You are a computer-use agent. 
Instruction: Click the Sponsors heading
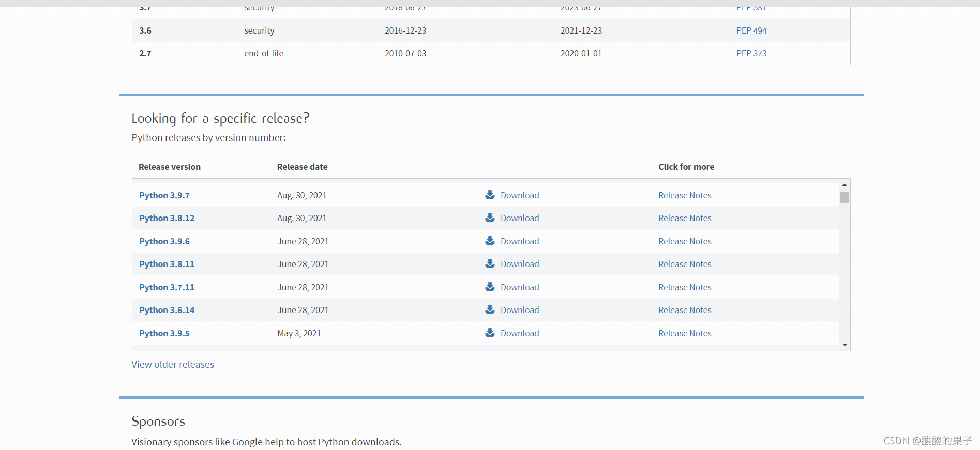(x=158, y=421)
